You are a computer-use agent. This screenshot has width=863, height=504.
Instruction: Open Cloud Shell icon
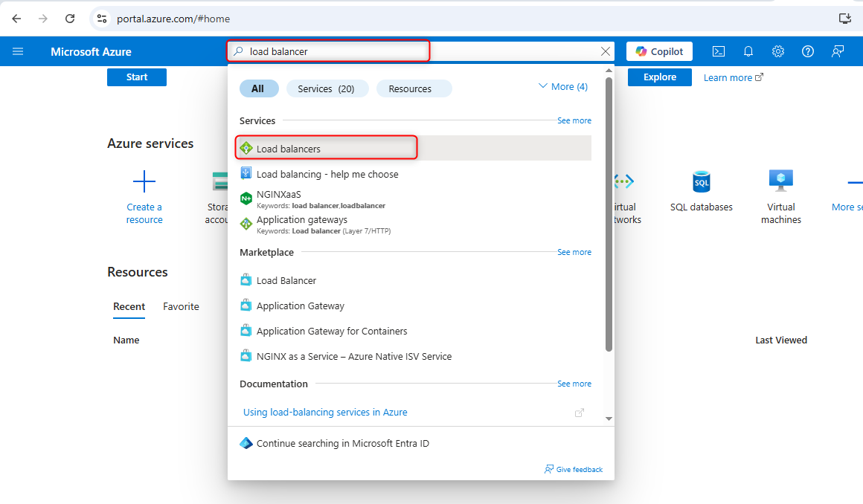tap(718, 51)
